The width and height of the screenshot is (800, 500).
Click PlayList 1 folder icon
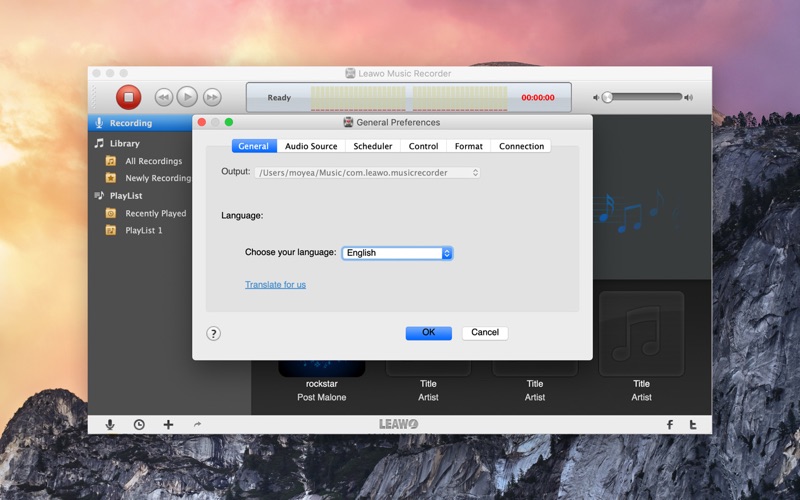pyautogui.click(x=111, y=231)
